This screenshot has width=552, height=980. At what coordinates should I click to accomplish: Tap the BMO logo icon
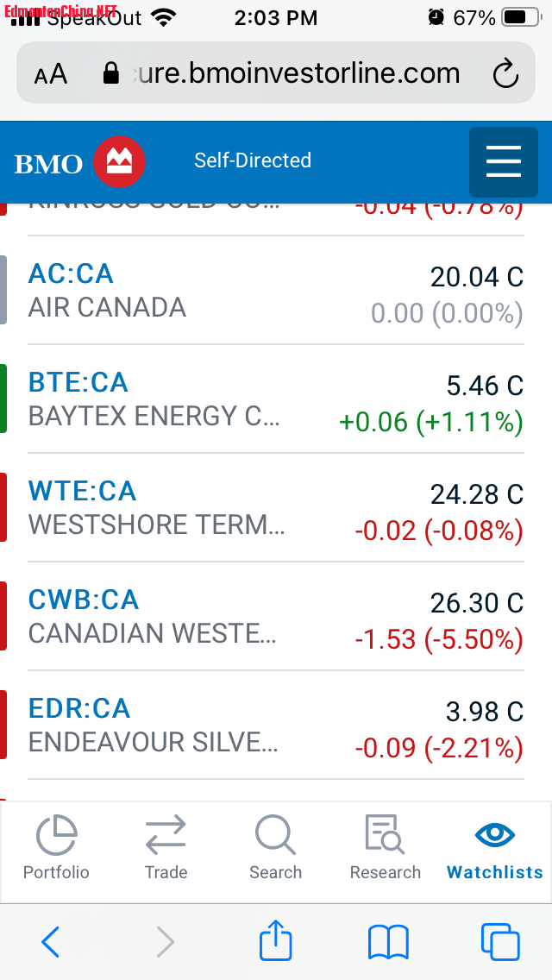119,161
